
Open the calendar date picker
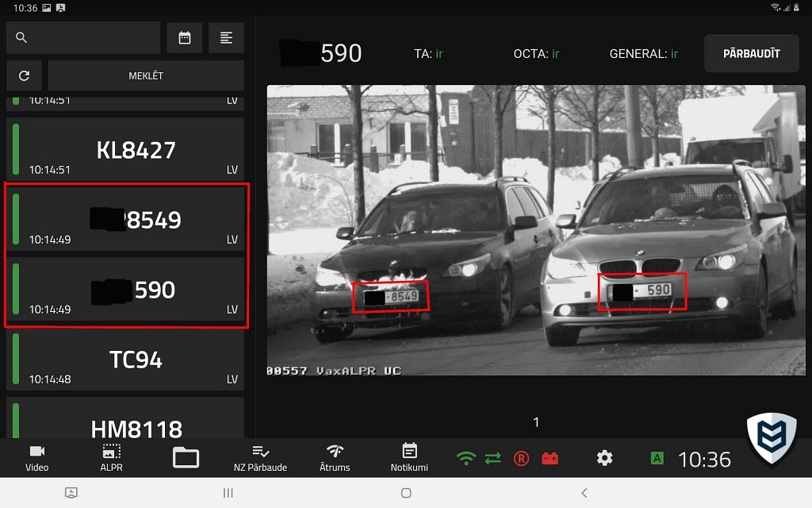184,37
